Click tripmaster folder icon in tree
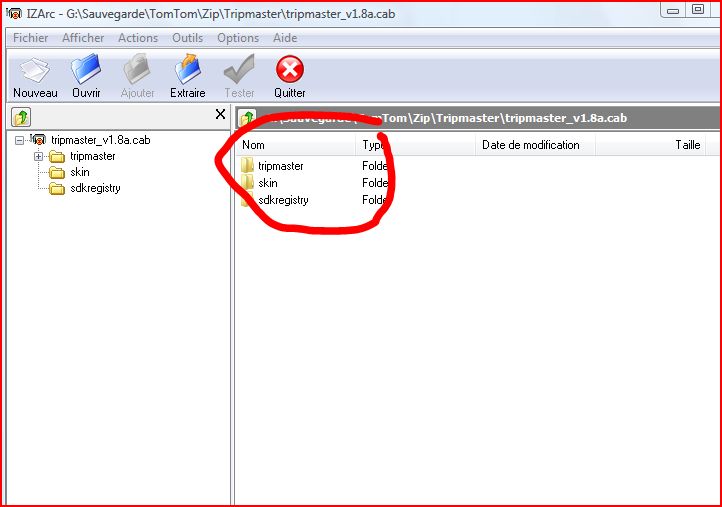 (57, 157)
